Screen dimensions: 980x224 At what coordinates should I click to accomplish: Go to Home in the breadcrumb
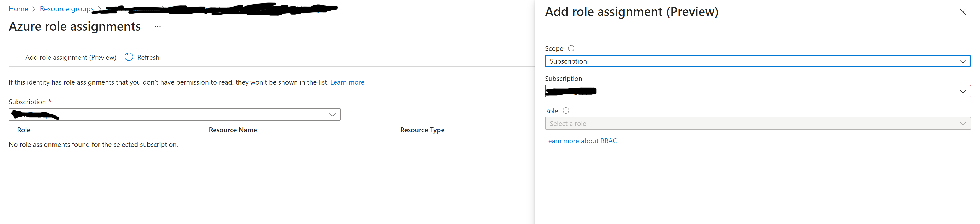coord(18,9)
